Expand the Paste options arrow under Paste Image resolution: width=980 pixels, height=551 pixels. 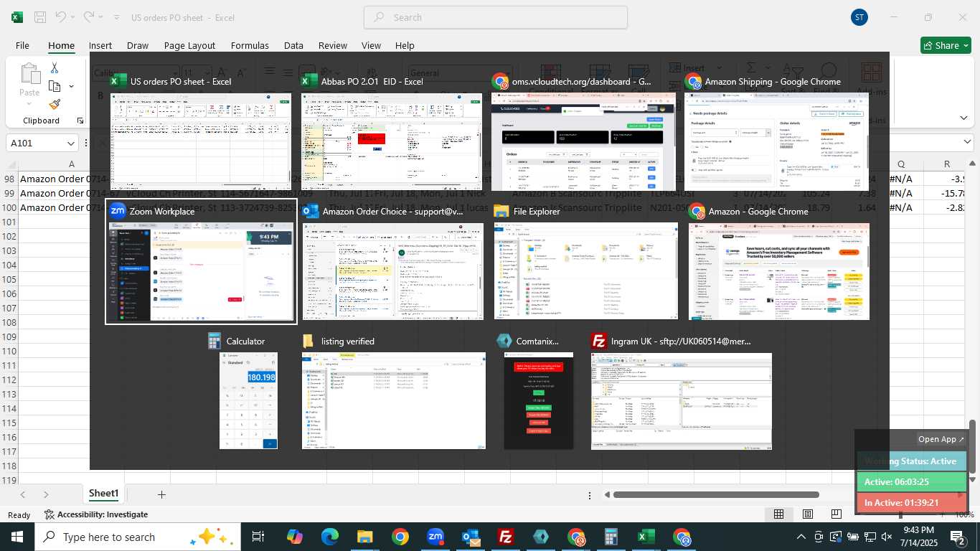[x=29, y=104]
